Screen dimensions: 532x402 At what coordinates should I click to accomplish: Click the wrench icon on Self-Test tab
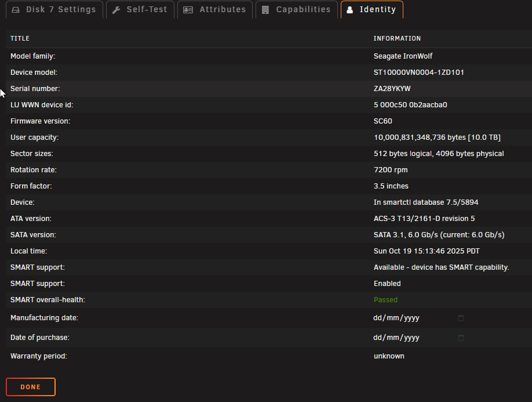[x=116, y=10]
